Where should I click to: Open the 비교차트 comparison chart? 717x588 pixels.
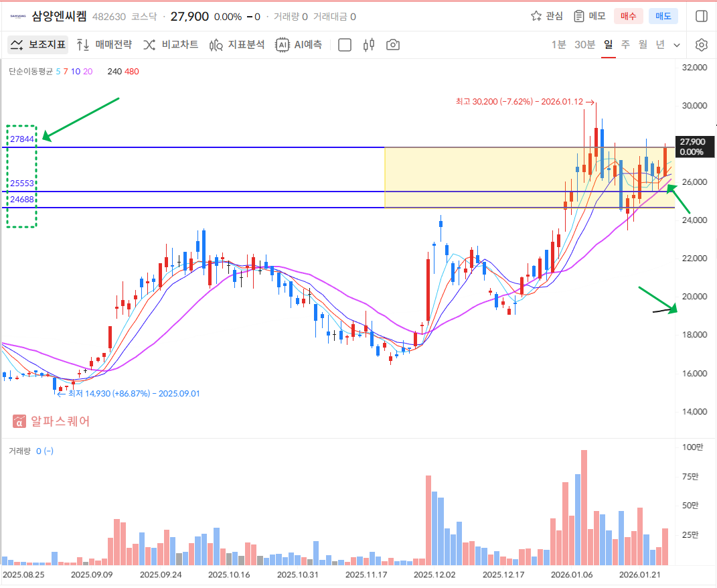[x=171, y=45]
